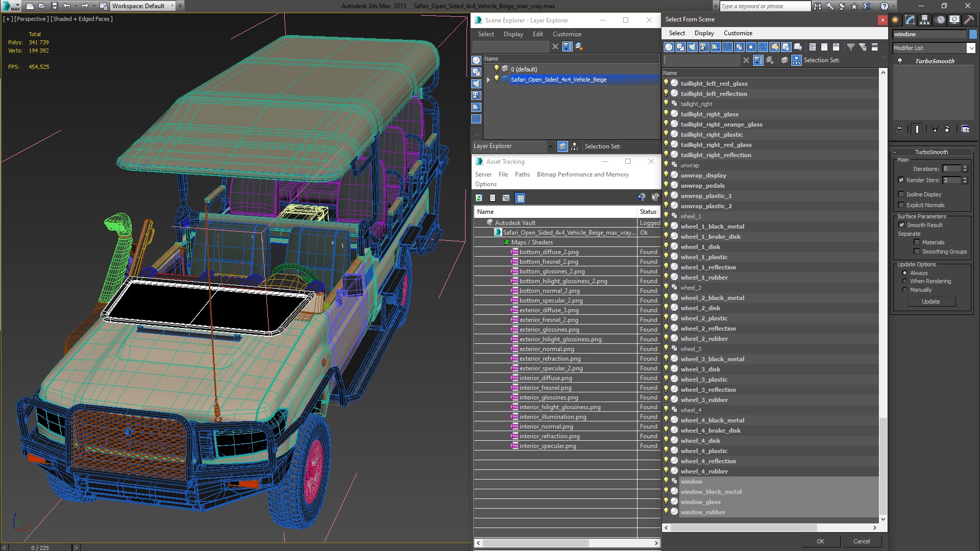The width and height of the screenshot is (980, 551).
Task: Open Bitmap Performance and Memory menu
Action: click(582, 174)
